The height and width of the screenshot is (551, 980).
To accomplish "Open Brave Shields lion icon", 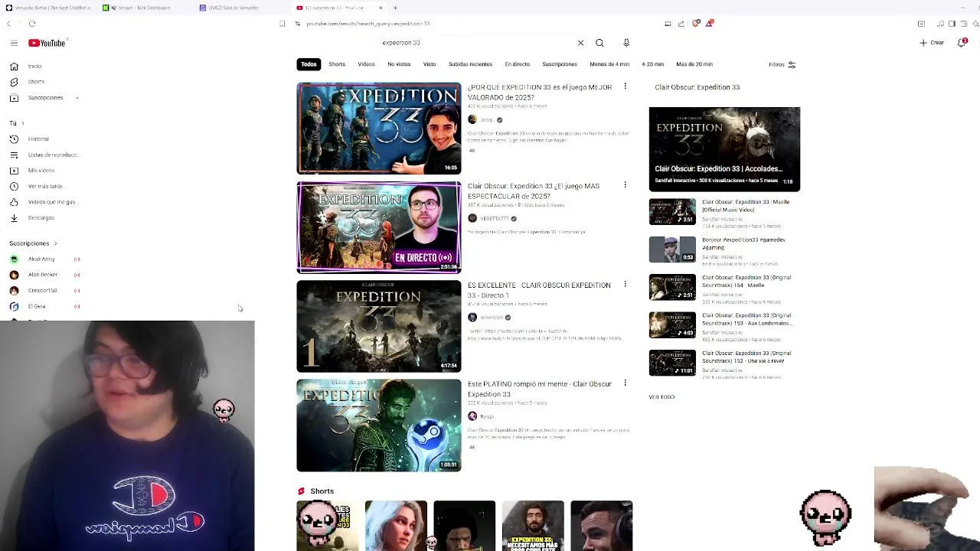I will [x=696, y=24].
